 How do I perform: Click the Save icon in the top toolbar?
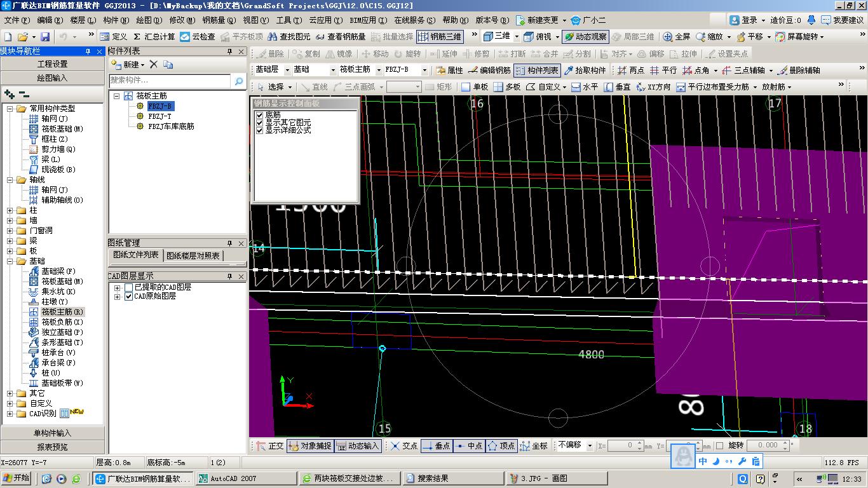pyautogui.click(x=45, y=37)
